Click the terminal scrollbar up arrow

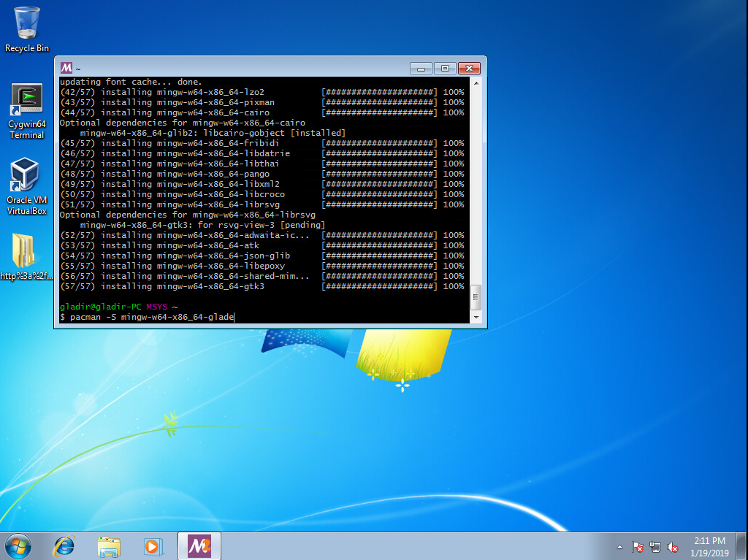[x=476, y=83]
